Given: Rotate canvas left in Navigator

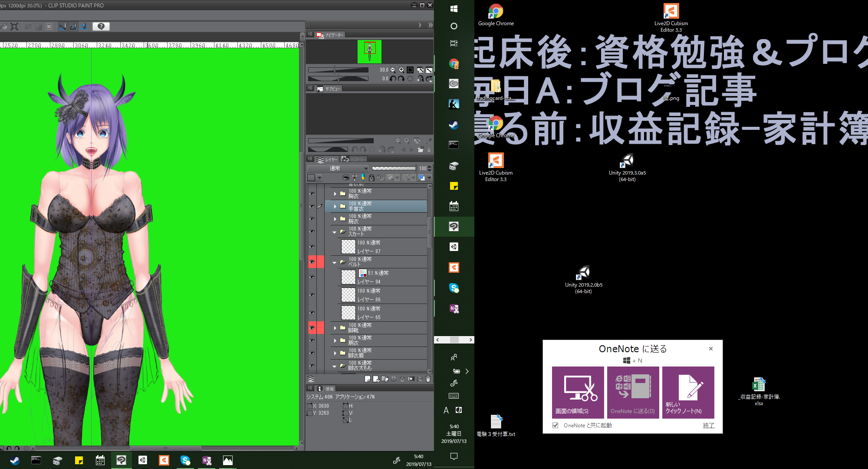Looking at the screenshot, I should [x=393, y=79].
